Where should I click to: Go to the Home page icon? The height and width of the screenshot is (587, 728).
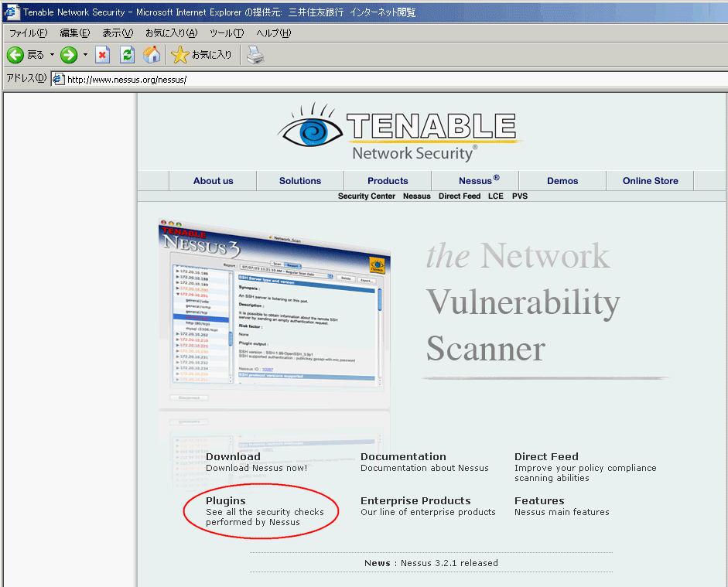coord(152,55)
